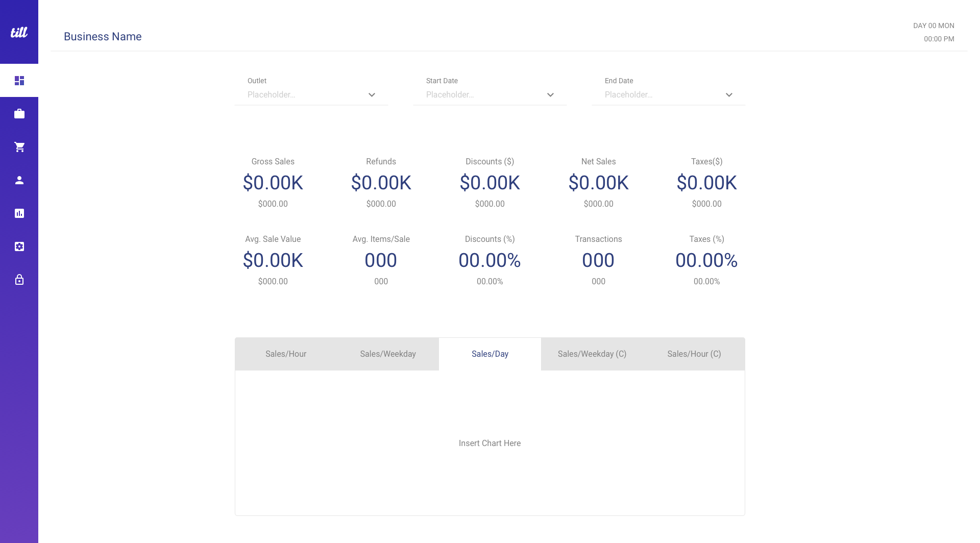Open the Sales/Weekday (C) tab

(x=592, y=354)
